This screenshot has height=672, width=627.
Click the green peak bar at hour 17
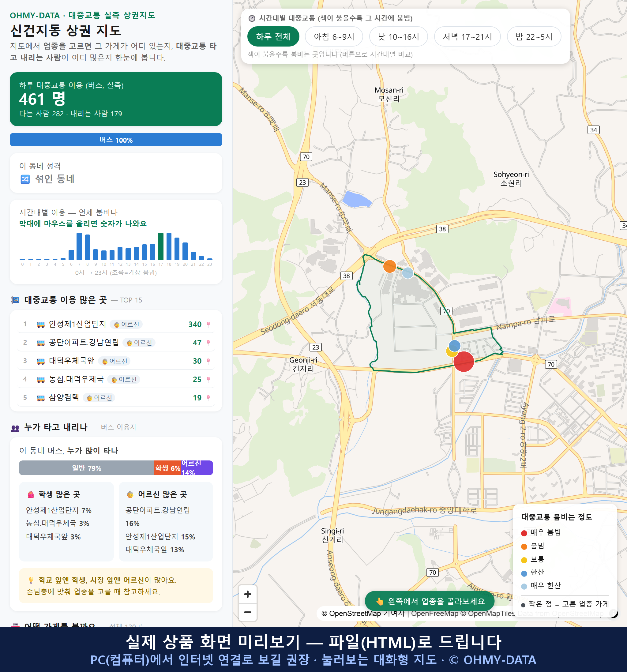tap(161, 246)
